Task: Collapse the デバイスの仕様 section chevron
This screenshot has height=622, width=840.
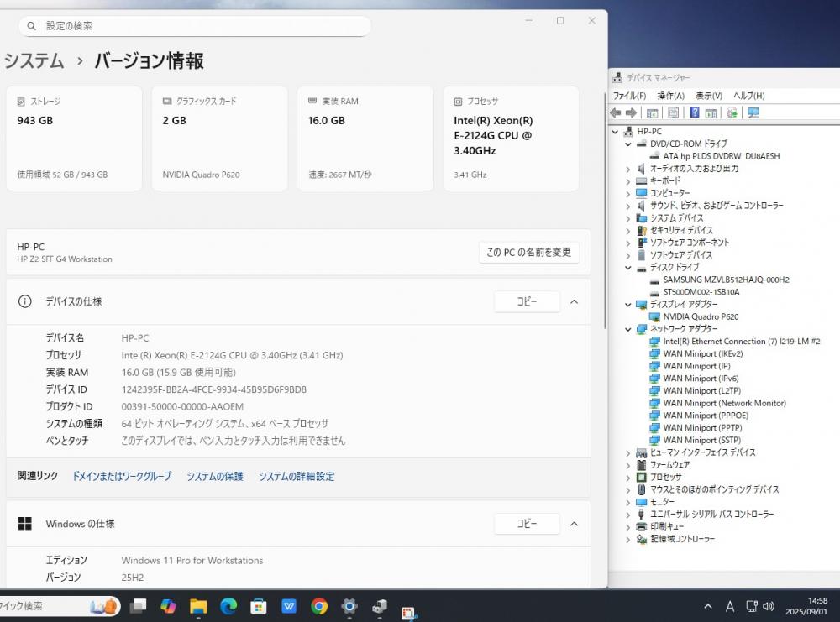Action: coord(574,302)
